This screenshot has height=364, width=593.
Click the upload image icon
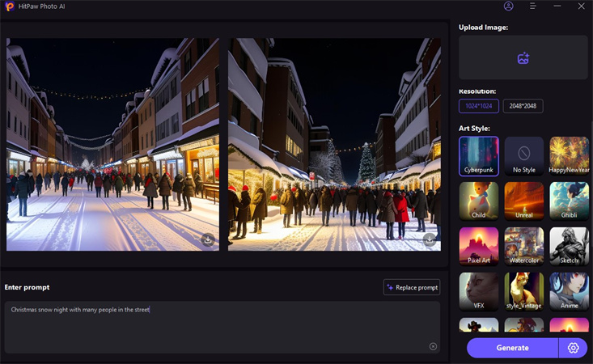point(523,58)
